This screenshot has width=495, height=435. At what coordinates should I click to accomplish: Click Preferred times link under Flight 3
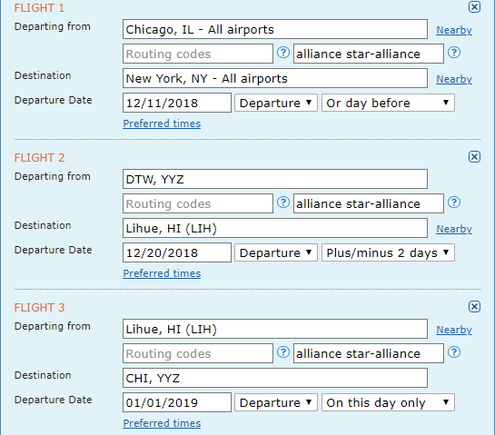pos(162,423)
